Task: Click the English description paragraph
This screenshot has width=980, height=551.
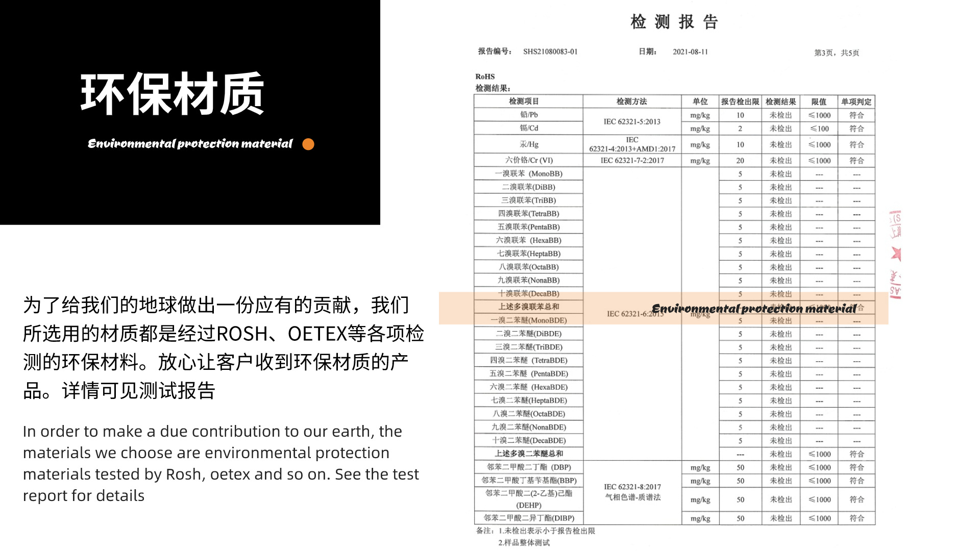Action: point(220,463)
